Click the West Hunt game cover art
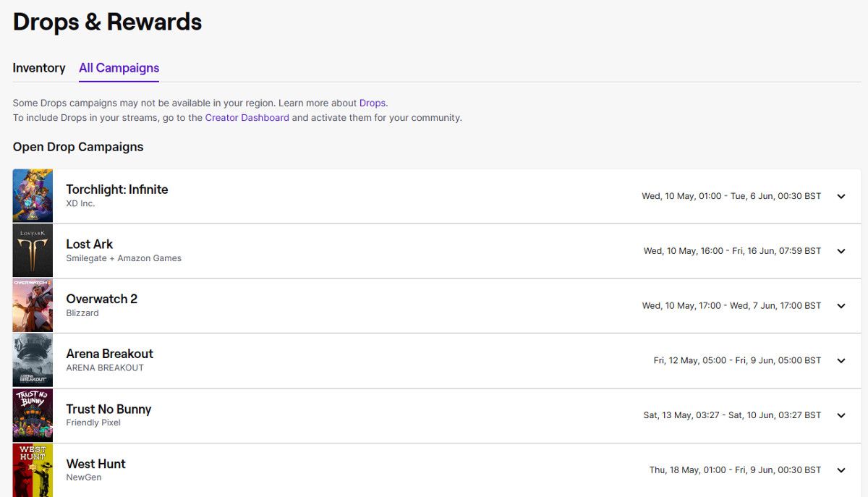This screenshot has width=868, height=497. (x=33, y=470)
